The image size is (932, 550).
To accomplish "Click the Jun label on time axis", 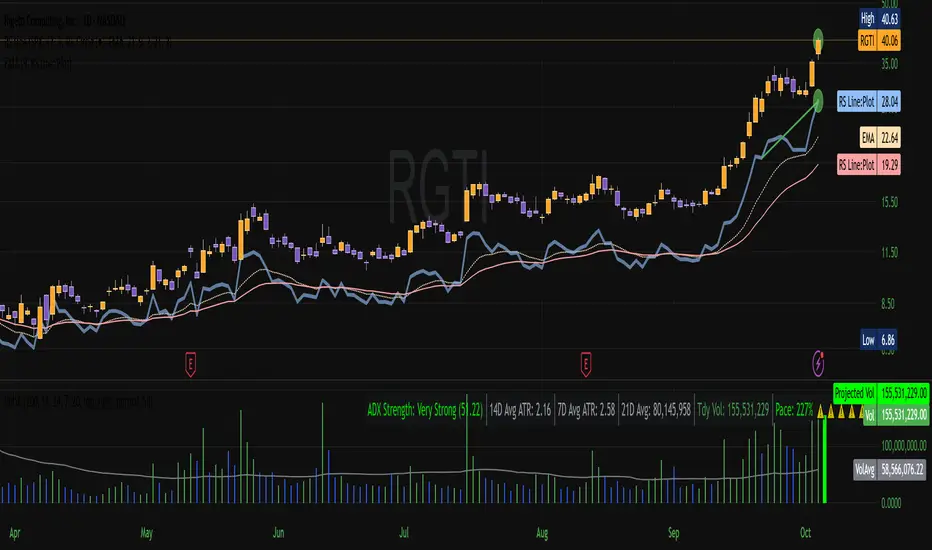I will (278, 533).
